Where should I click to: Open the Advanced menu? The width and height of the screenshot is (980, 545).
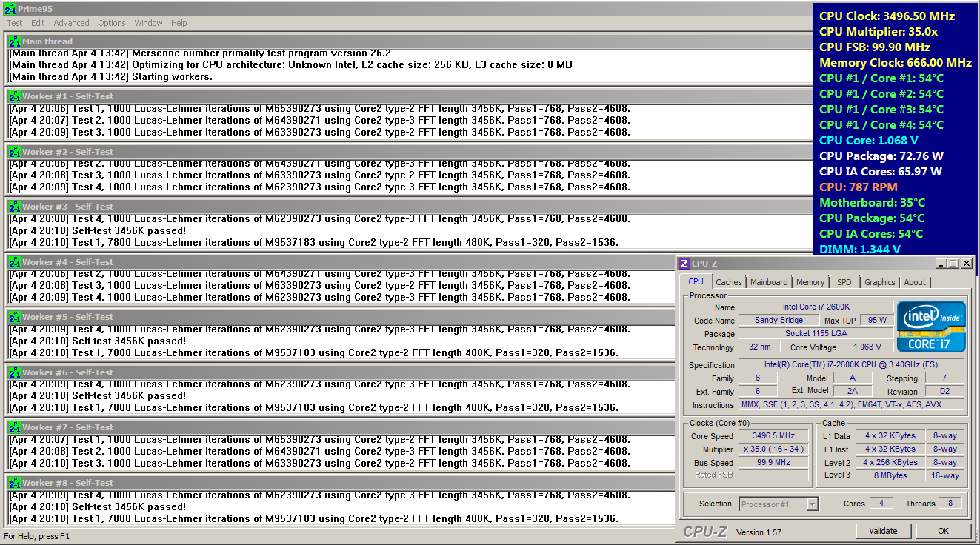click(x=71, y=23)
